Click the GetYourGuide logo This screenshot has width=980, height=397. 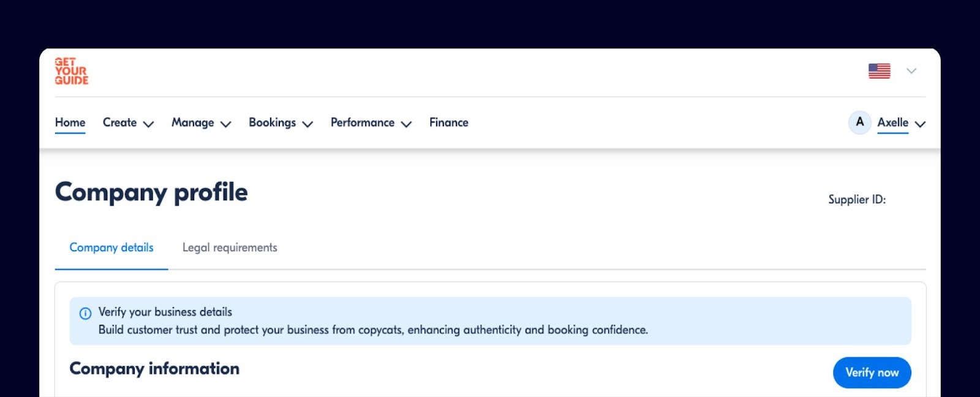(x=72, y=71)
